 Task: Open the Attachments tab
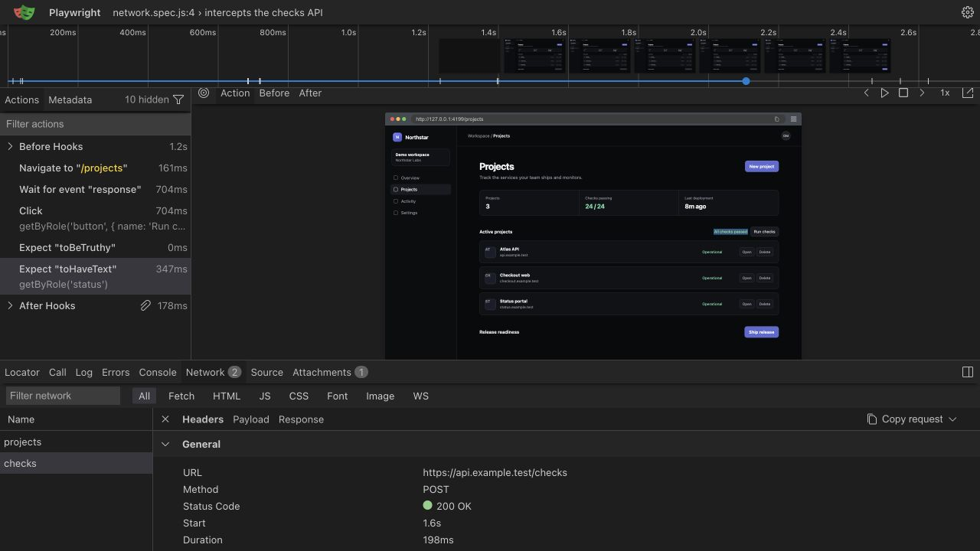coord(330,372)
